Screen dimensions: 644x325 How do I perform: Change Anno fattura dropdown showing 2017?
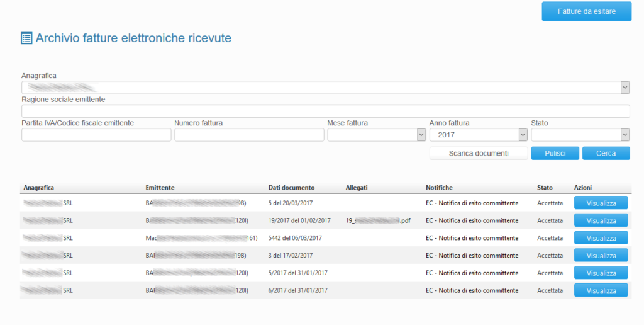tap(478, 135)
